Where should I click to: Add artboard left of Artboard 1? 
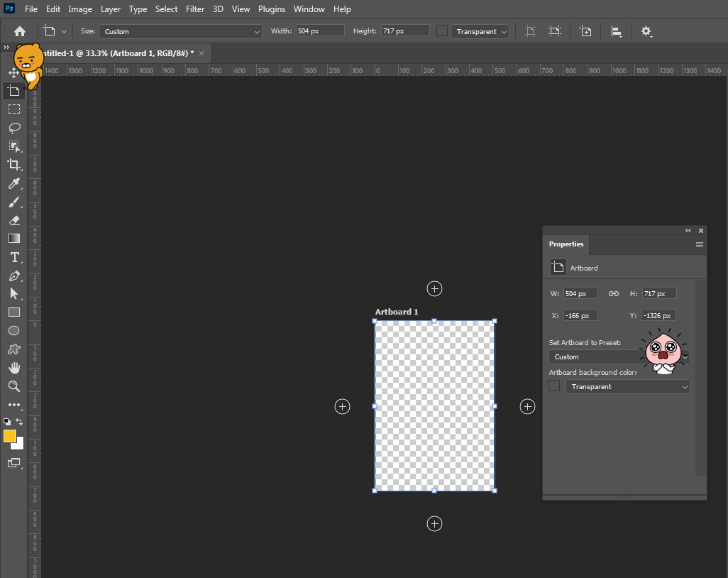pyautogui.click(x=342, y=407)
